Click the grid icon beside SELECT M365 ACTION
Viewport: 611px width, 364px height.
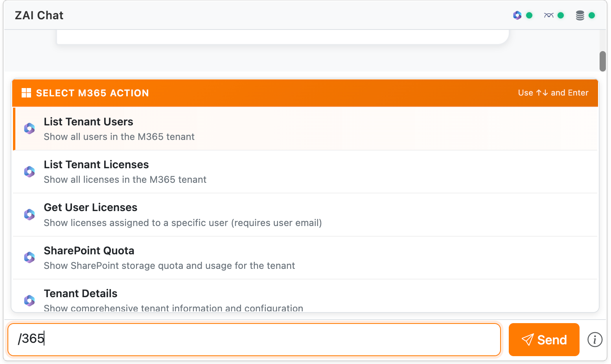pos(26,93)
